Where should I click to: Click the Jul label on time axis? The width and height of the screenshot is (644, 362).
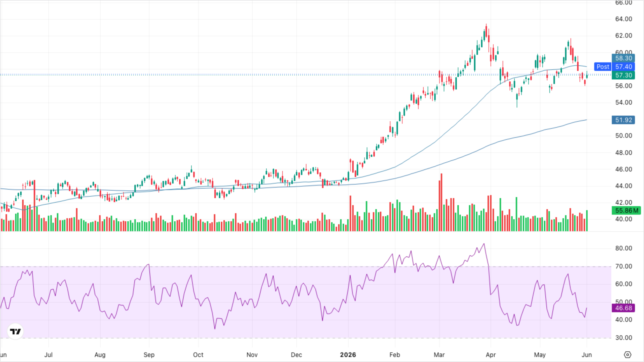tap(48, 355)
